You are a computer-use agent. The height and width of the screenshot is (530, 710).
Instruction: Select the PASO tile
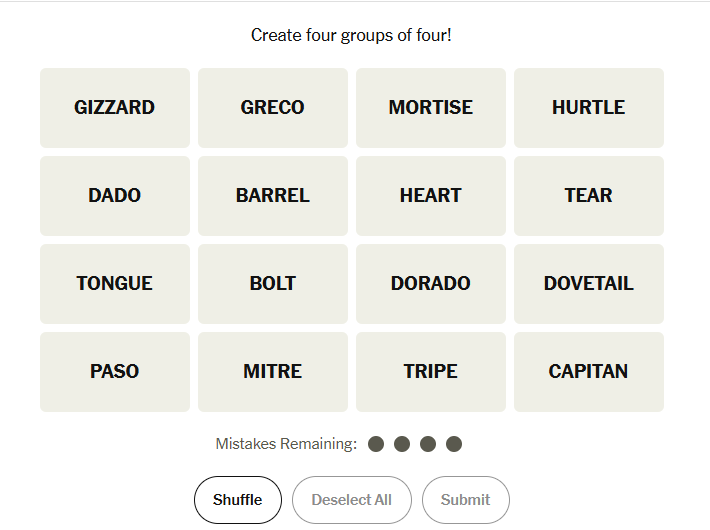pos(115,372)
